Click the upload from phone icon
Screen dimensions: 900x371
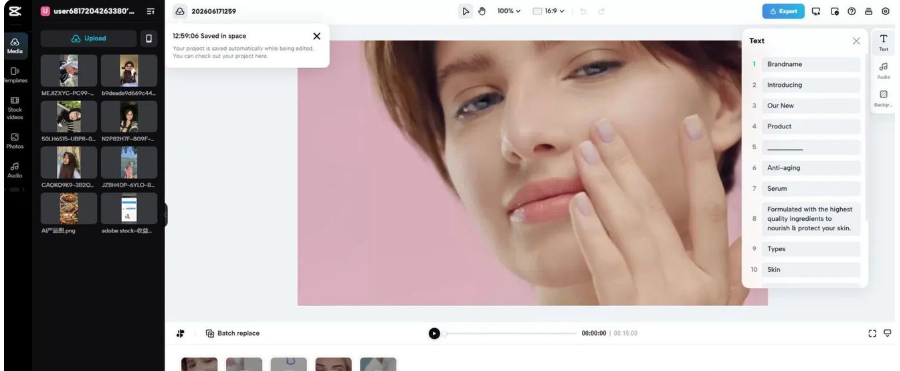click(149, 38)
